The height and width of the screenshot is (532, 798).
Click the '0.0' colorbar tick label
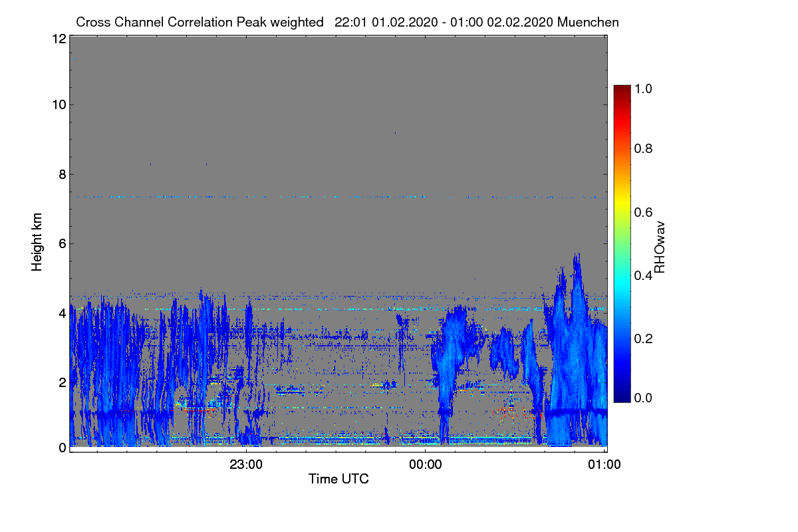pyautogui.click(x=644, y=398)
